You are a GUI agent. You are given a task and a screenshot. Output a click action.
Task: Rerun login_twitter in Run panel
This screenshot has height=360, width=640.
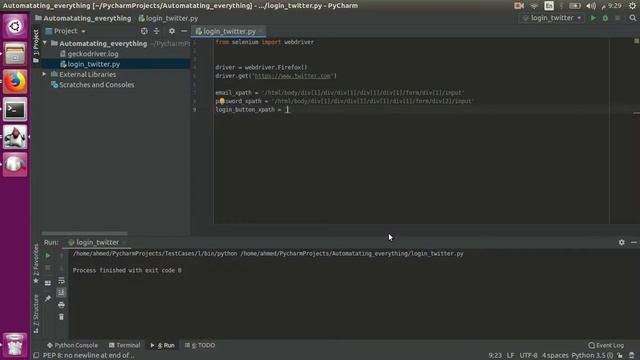point(48,256)
